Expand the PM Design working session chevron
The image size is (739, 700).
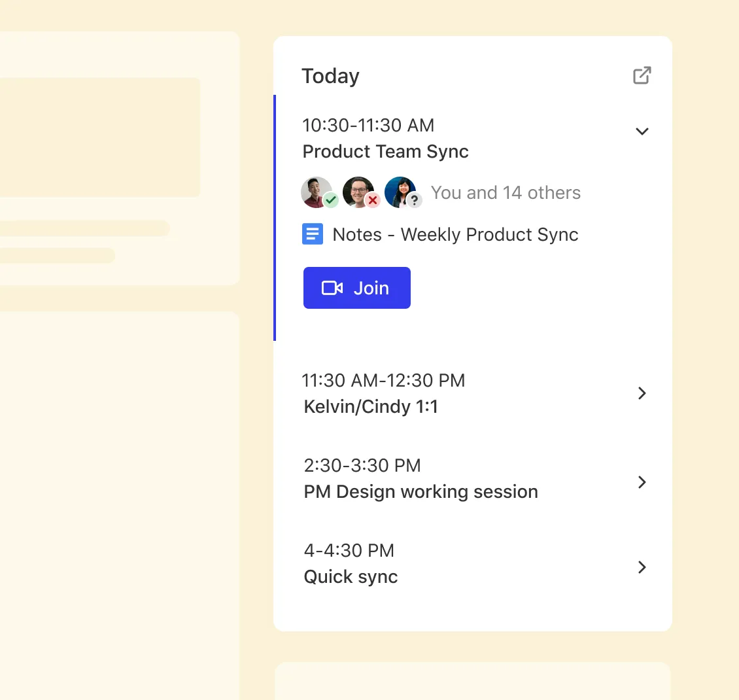[x=642, y=482]
